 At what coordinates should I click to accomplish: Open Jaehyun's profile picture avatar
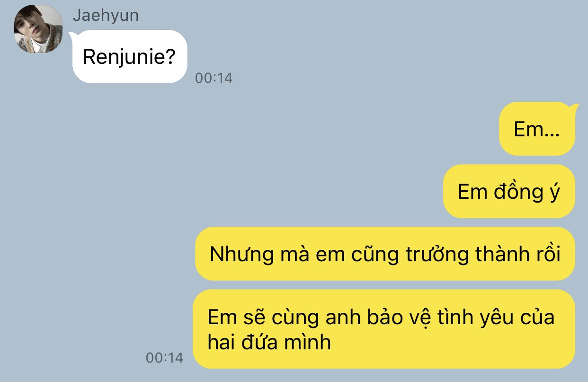(x=38, y=29)
